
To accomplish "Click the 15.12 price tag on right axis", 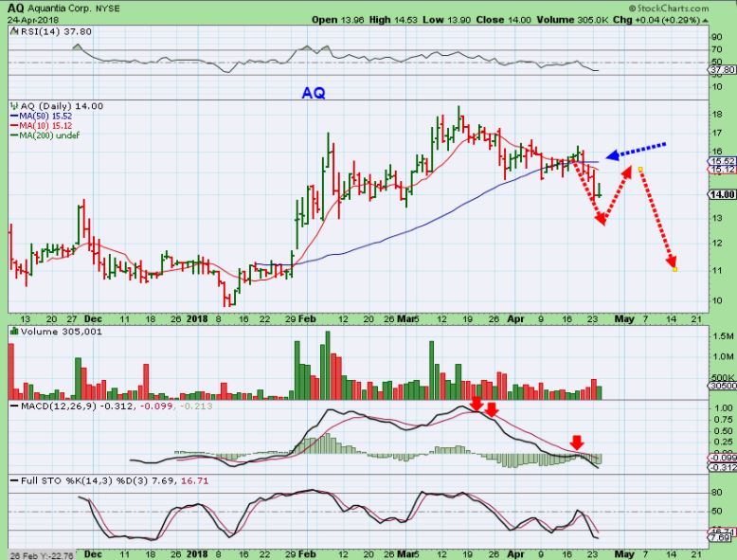I will [723, 170].
